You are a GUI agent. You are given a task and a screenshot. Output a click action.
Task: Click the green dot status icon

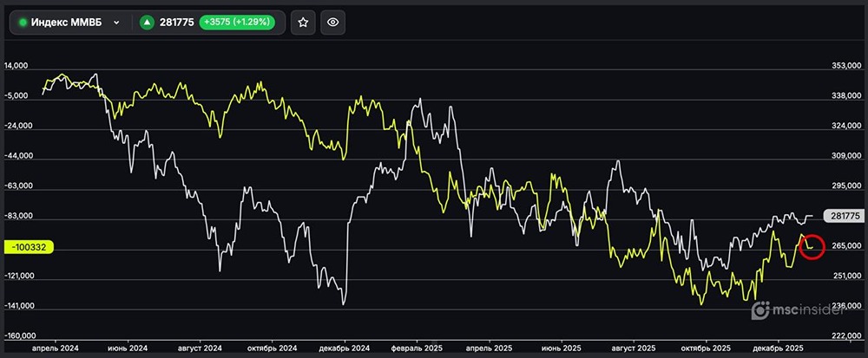click(23, 23)
